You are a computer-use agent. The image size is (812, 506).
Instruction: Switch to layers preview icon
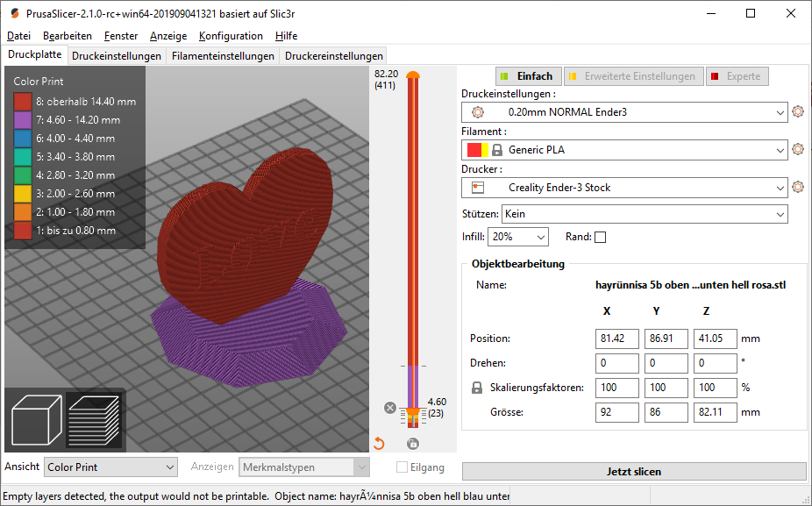click(x=94, y=420)
